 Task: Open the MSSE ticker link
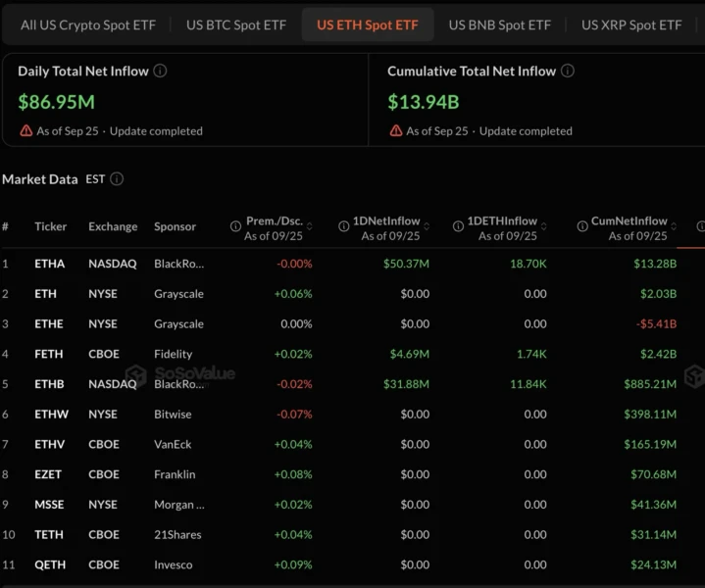(x=49, y=505)
